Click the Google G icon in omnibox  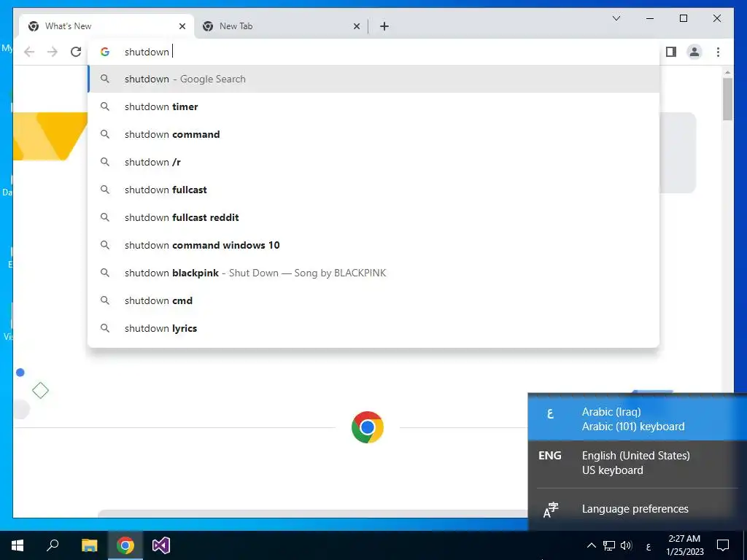(x=105, y=52)
